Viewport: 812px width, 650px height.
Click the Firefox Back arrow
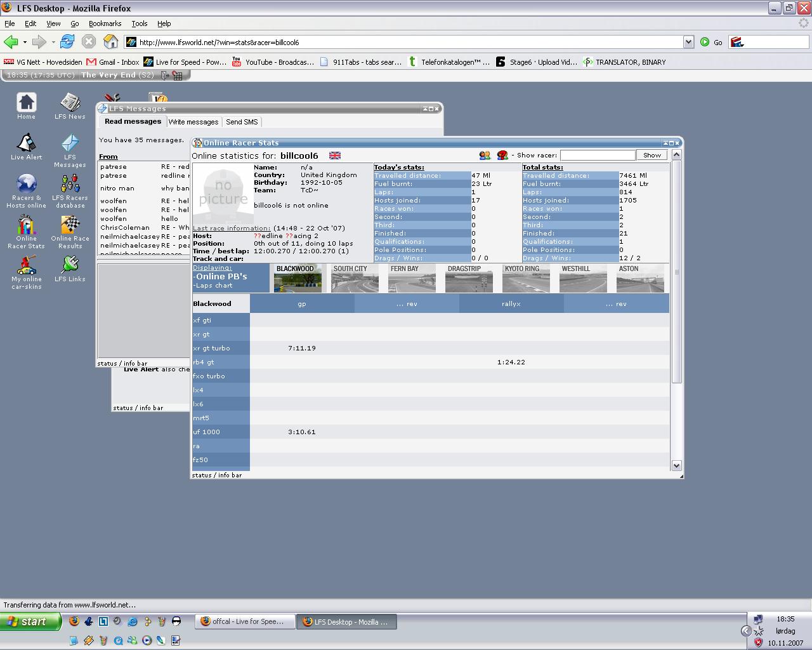[x=11, y=42]
